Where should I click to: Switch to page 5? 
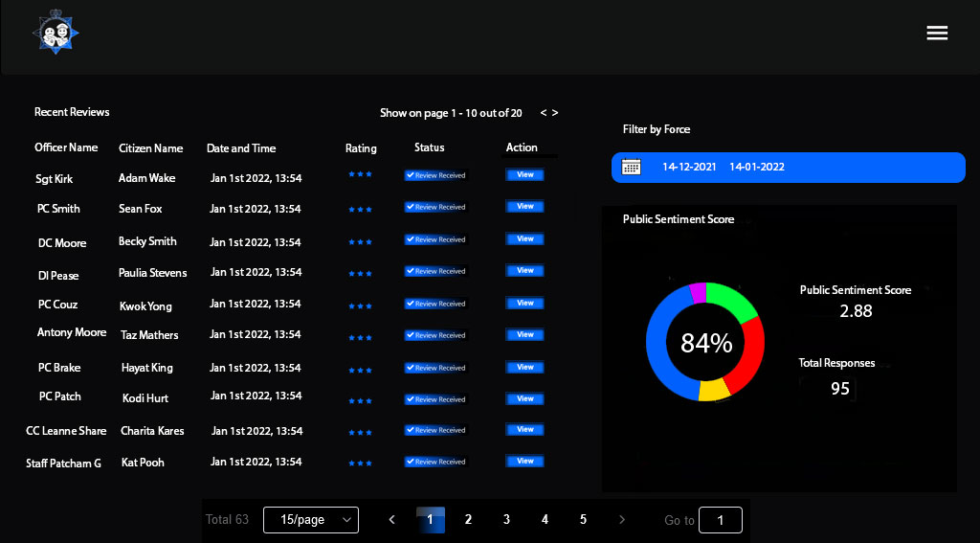pyautogui.click(x=583, y=520)
